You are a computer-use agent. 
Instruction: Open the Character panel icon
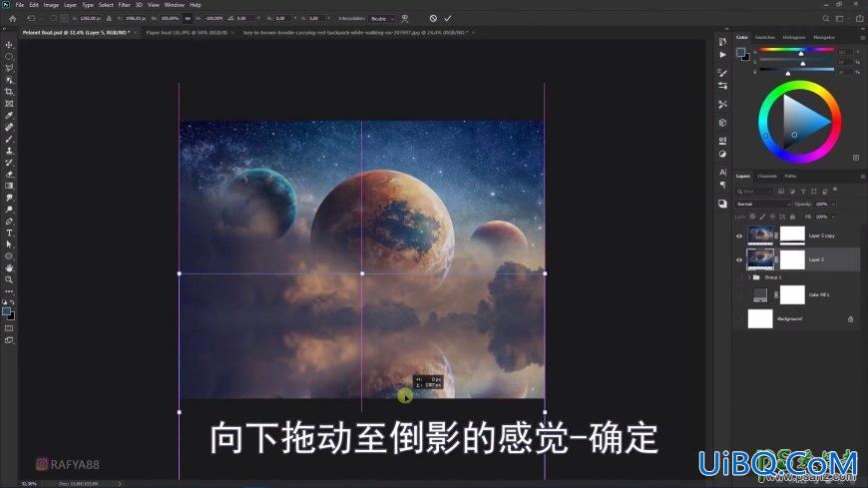722,173
